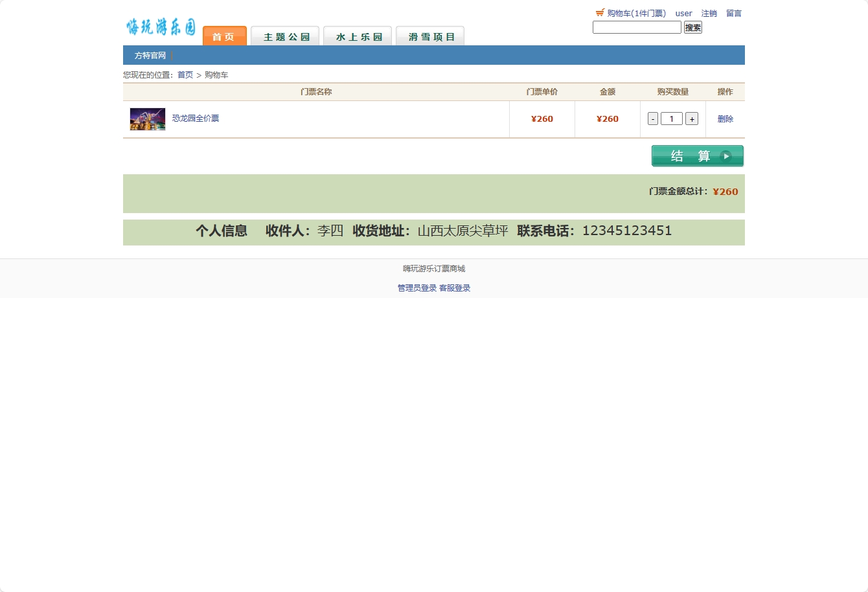Increase ticket quantity with plus button
This screenshot has width=868, height=592.
tap(692, 119)
